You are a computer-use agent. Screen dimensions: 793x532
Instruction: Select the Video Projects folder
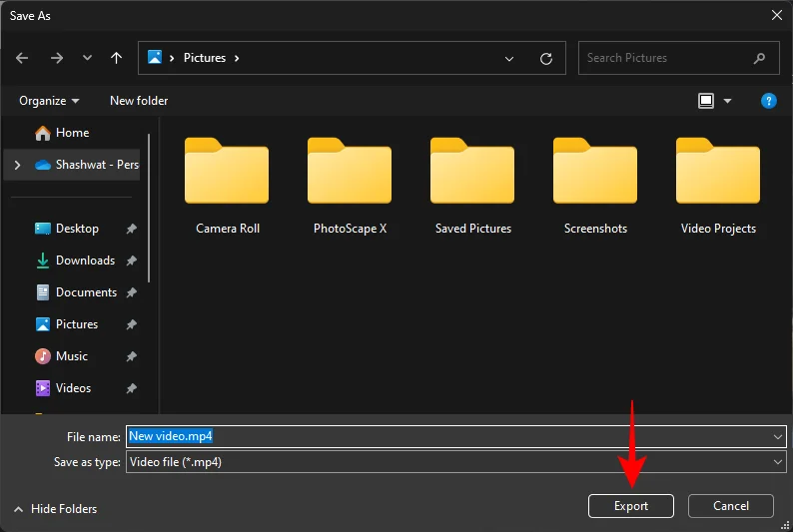718,186
